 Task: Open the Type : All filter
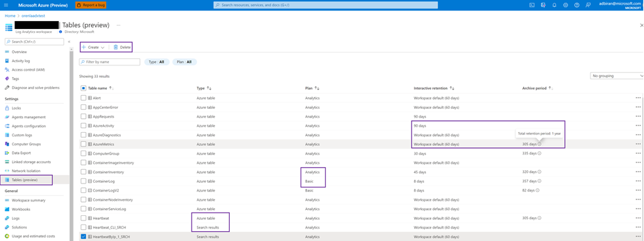(157, 62)
